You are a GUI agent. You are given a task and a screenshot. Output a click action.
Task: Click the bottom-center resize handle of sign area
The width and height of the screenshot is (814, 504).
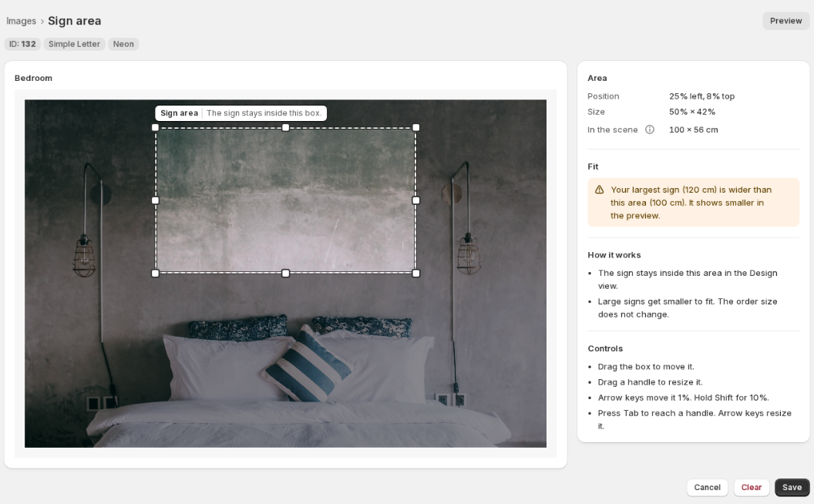point(285,274)
